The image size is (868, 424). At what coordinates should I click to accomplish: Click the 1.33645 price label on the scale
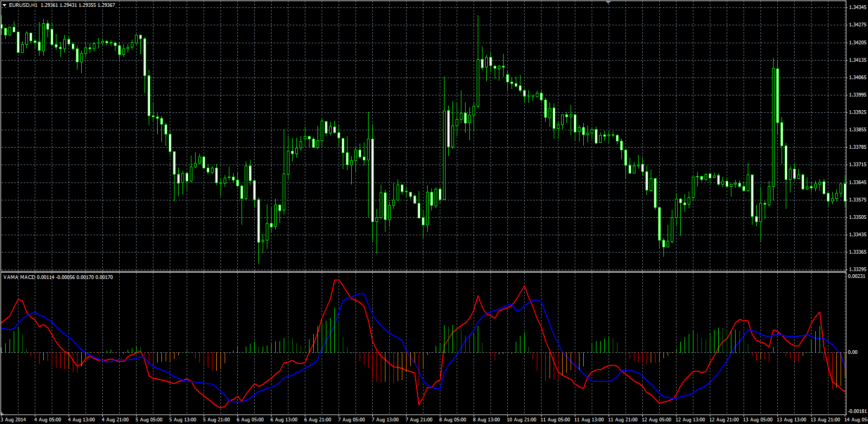click(x=857, y=182)
